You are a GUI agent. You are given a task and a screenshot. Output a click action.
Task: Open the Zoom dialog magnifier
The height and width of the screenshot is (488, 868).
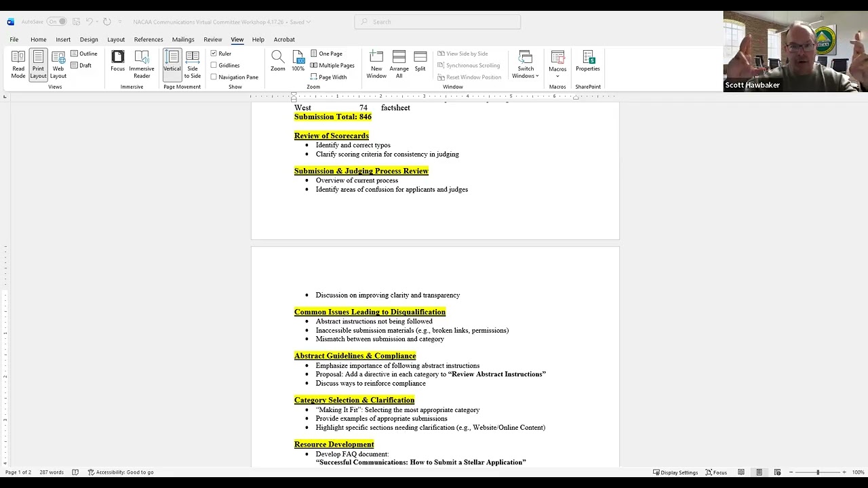278,61
